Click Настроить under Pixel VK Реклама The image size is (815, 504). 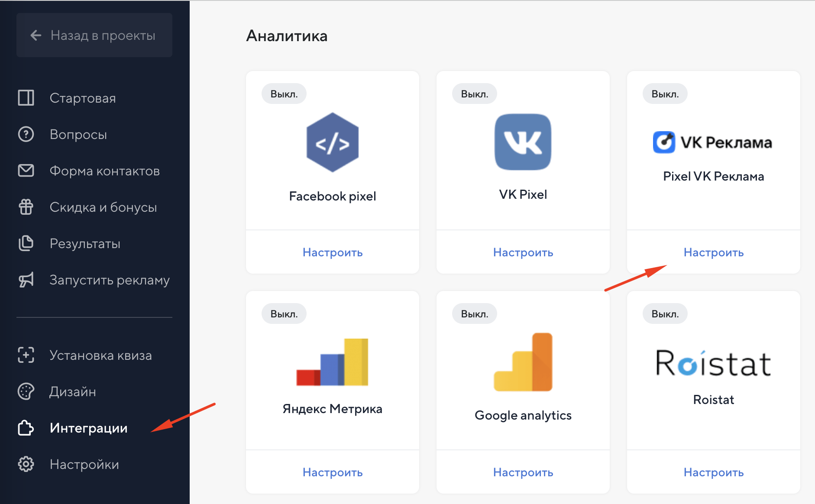tap(713, 252)
